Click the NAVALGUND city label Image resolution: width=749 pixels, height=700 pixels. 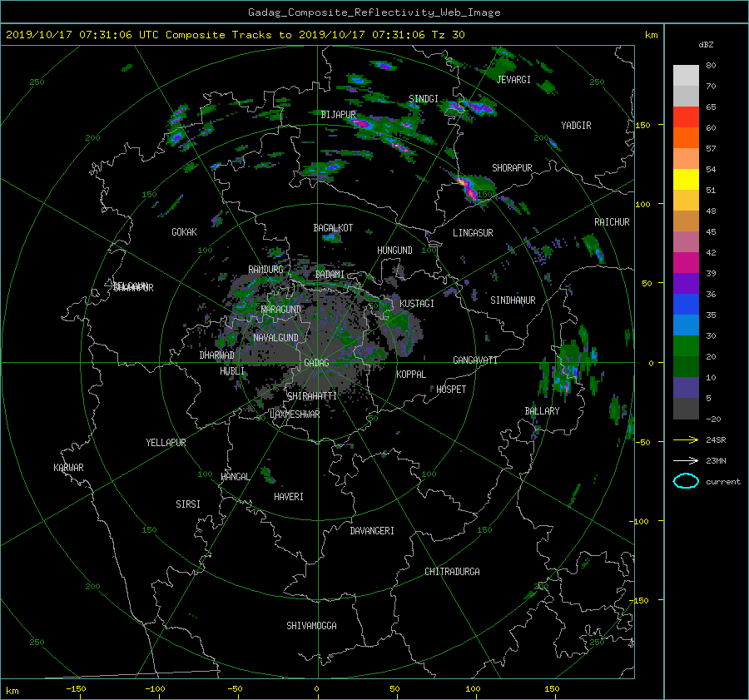[x=275, y=338]
